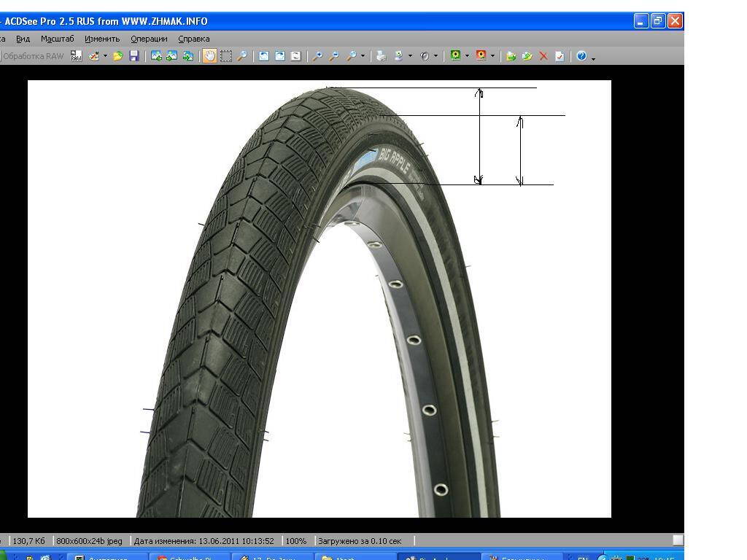
Task: Click the Save diskette icon
Action: coord(133,56)
